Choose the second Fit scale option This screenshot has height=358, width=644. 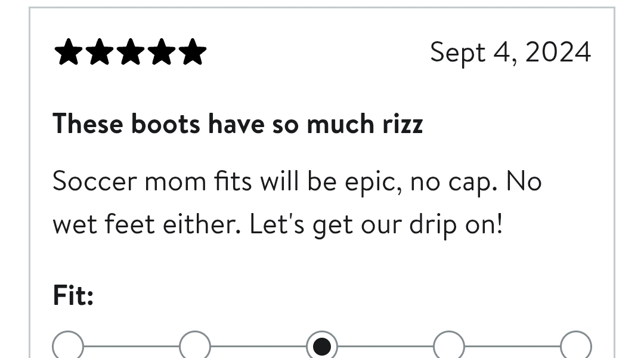[x=195, y=346]
